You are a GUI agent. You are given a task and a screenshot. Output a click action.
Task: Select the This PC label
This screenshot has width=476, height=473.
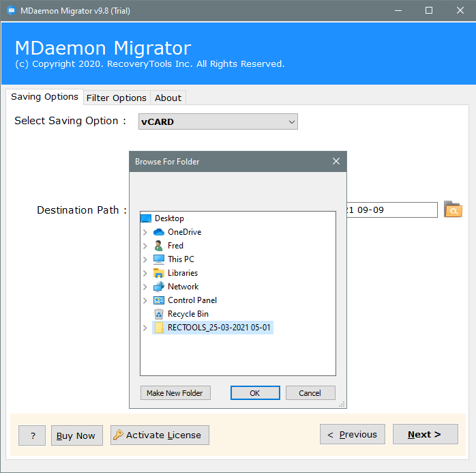coord(181,259)
